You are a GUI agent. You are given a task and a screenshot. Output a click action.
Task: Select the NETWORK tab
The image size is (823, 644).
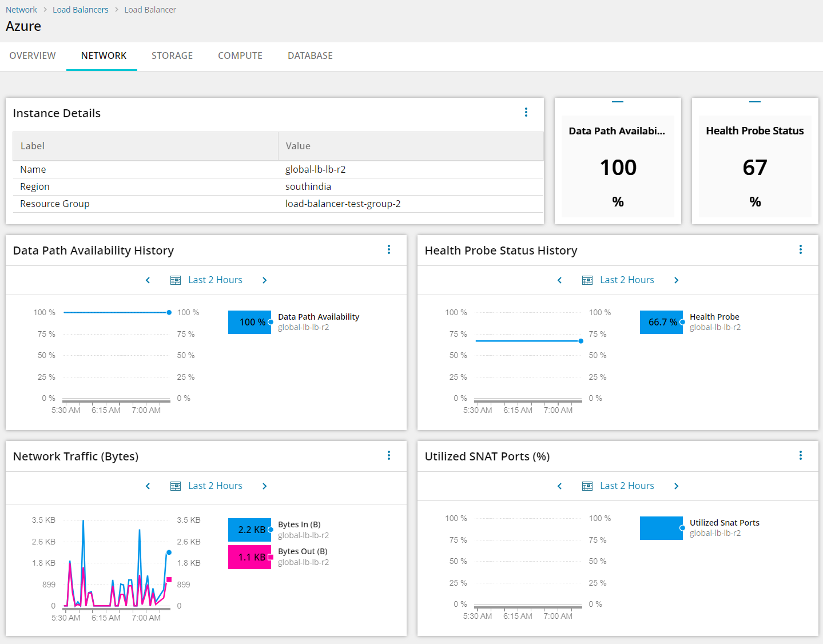point(104,55)
